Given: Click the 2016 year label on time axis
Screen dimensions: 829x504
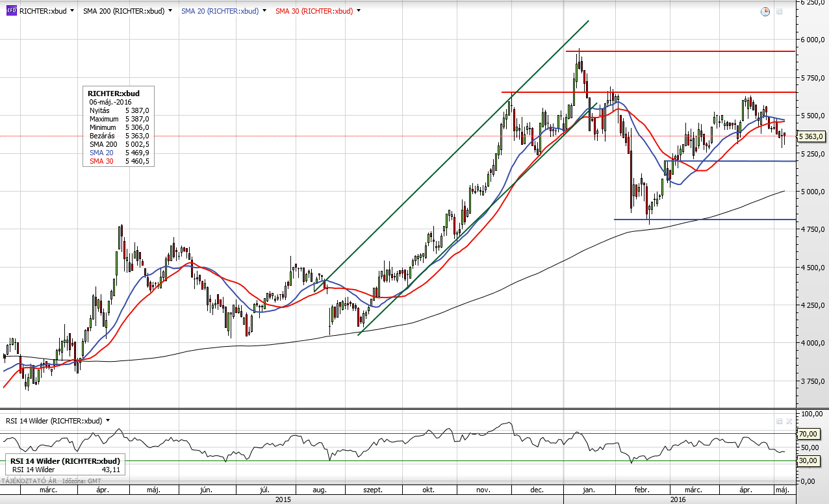Looking at the screenshot, I should pos(678,499).
